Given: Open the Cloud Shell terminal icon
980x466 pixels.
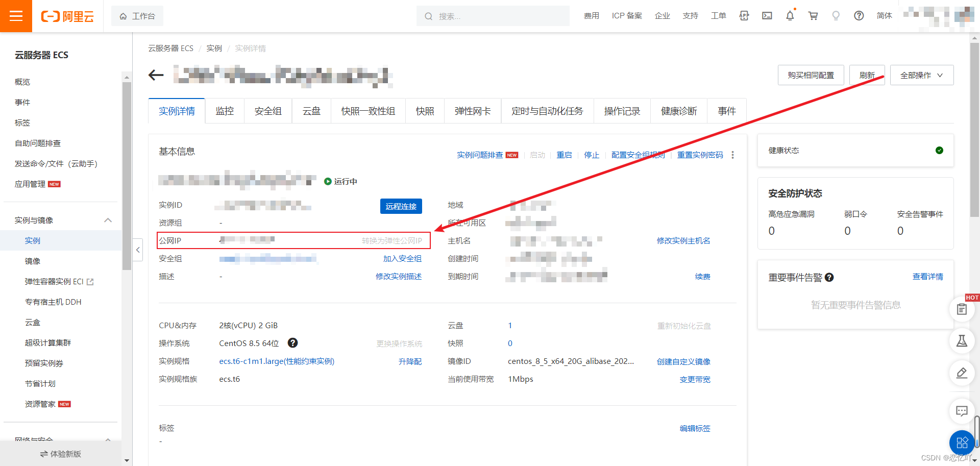Looking at the screenshot, I should click(x=767, y=16).
